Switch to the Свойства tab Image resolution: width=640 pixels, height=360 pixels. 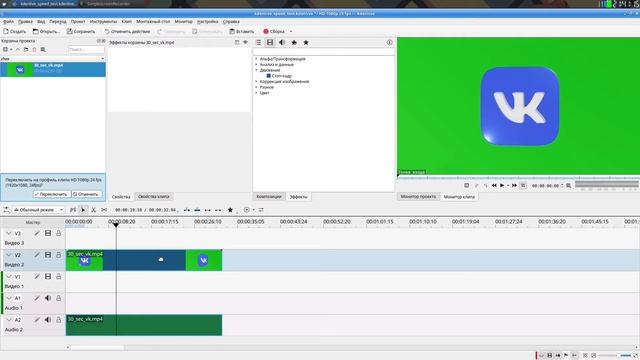pyautogui.click(x=121, y=197)
